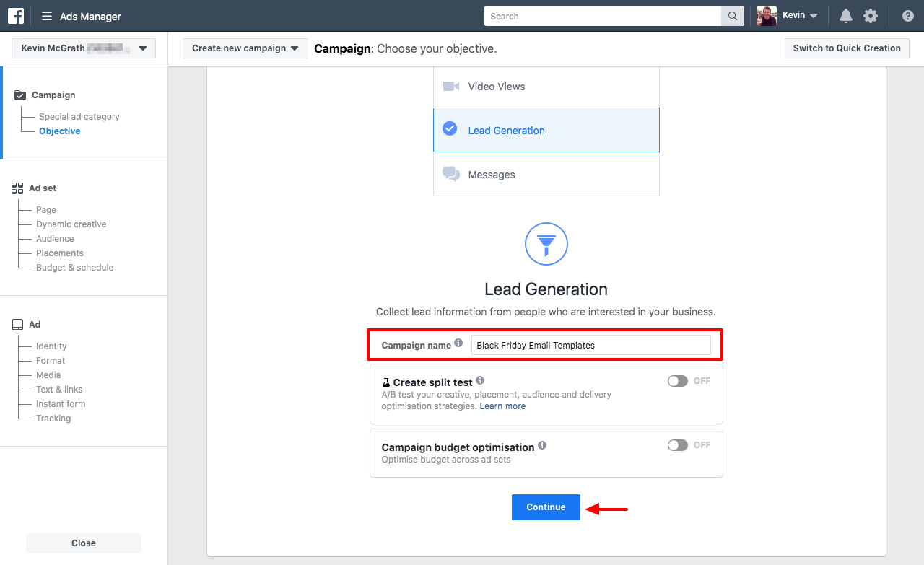Choose the Messages objective
This screenshot has width=924, height=565.
(x=546, y=175)
